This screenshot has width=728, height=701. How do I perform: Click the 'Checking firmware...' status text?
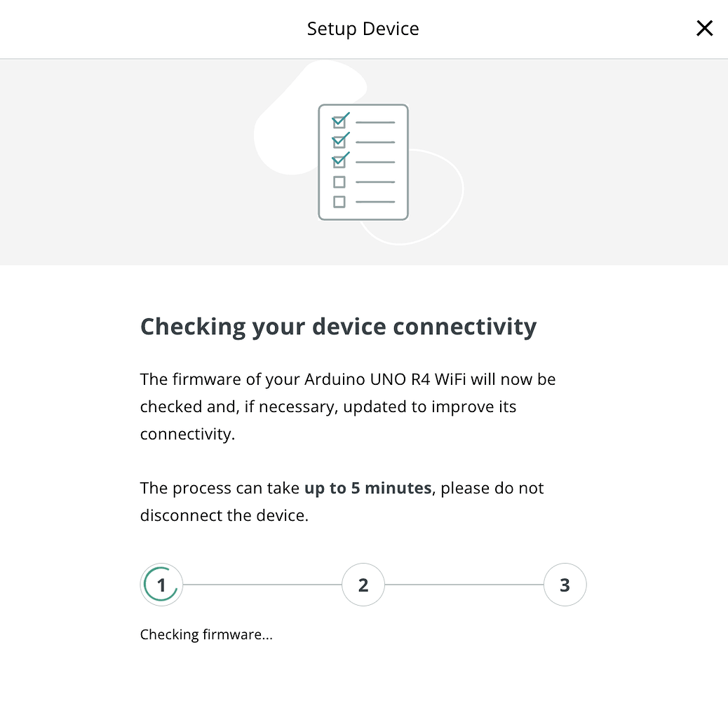[x=206, y=634]
